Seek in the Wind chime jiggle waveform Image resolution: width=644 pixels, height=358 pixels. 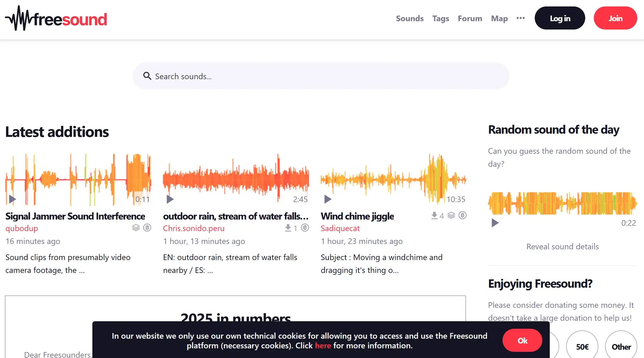point(394,179)
